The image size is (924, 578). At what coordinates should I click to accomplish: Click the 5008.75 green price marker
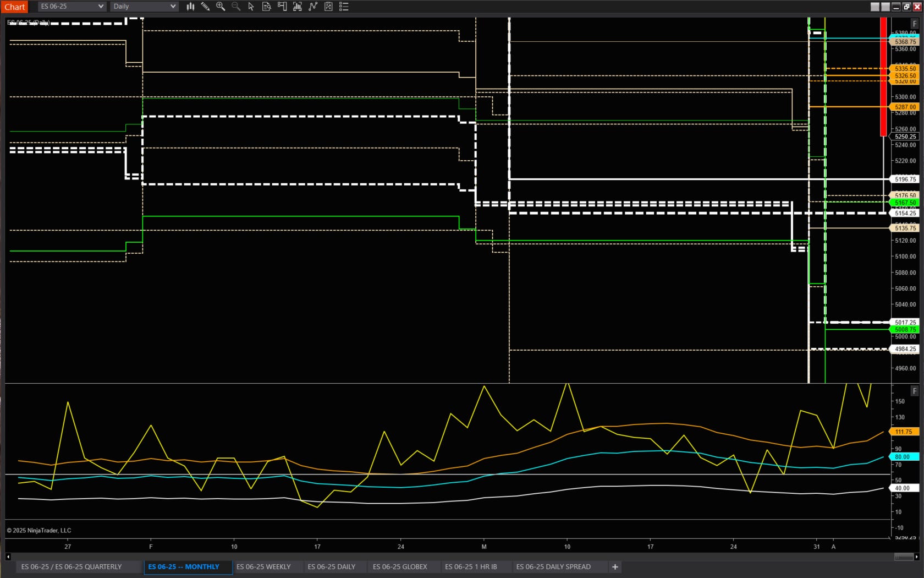point(904,329)
